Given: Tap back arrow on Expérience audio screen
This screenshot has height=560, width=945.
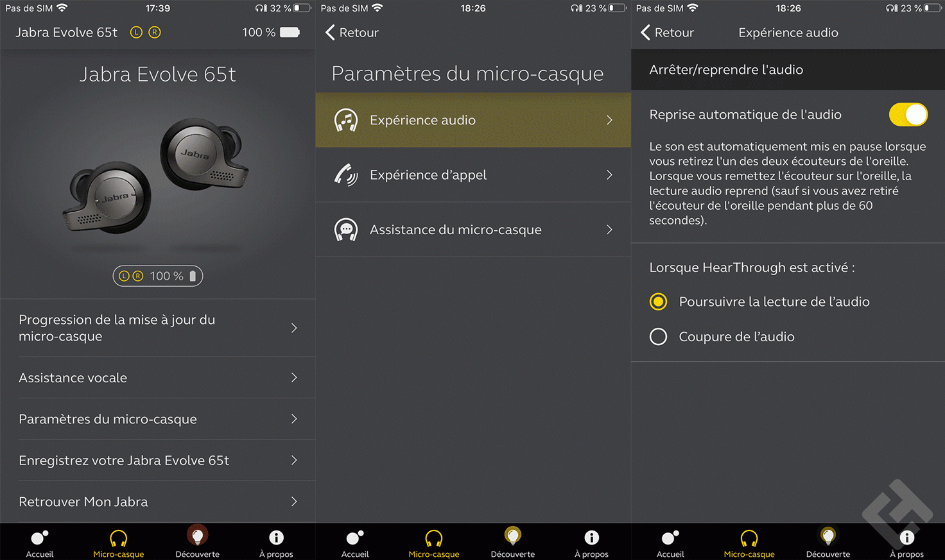Looking at the screenshot, I should (645, 32).
